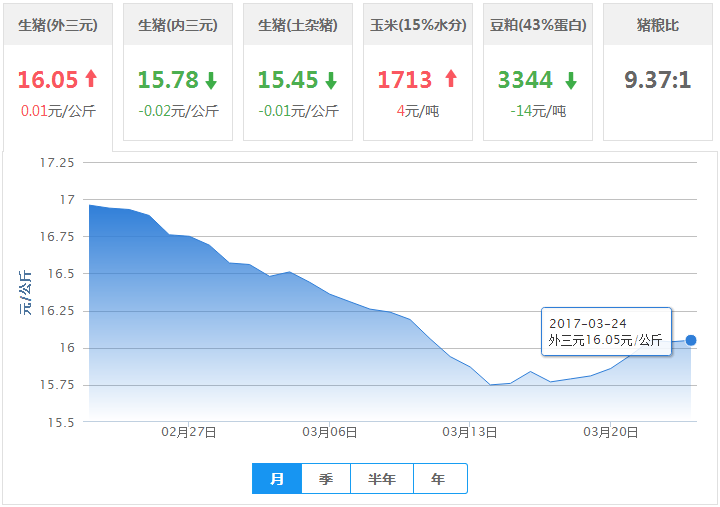Click green down arrow beside 15.78
The image size is (720, 507).
[x=211, y=80]
